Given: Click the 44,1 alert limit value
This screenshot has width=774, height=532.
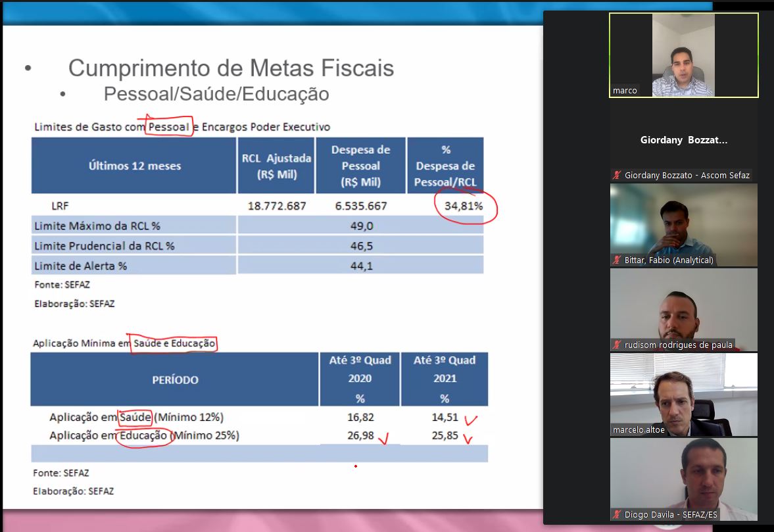Looking at the screenshot, I should click(361, 266).
